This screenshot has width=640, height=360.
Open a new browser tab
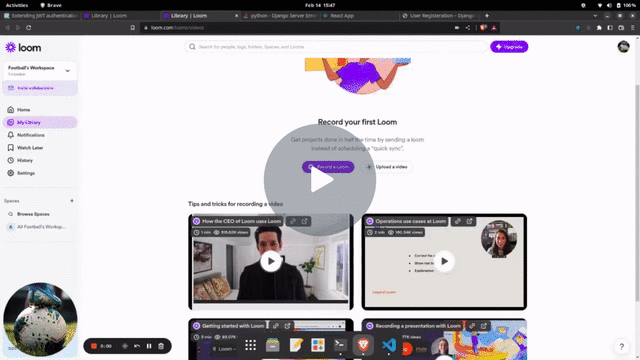(487, 16)
